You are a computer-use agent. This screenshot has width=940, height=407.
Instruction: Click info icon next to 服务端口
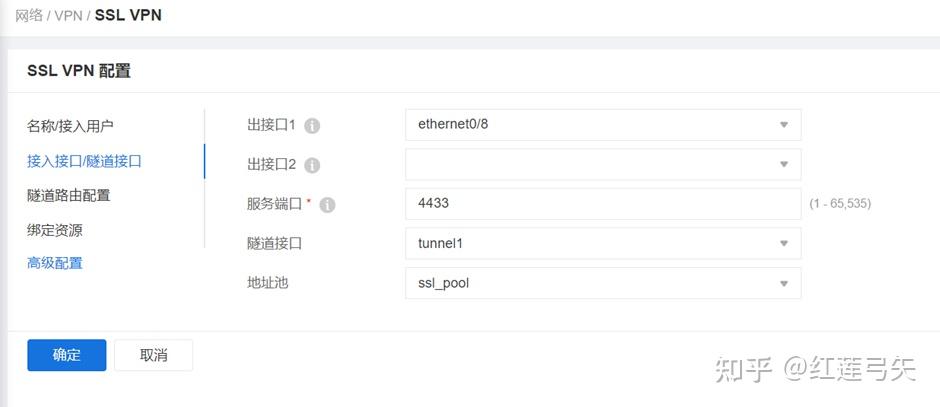(327, 204)
